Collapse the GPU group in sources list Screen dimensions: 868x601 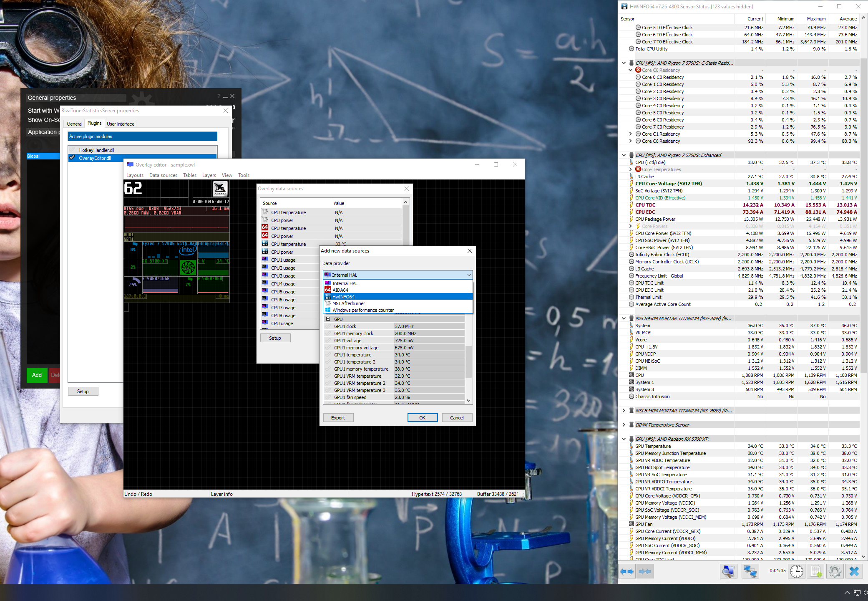(x=328, y=319)
